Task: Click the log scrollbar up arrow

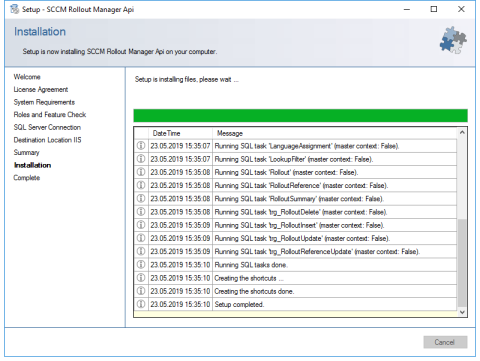Action: tap(462, 132)
